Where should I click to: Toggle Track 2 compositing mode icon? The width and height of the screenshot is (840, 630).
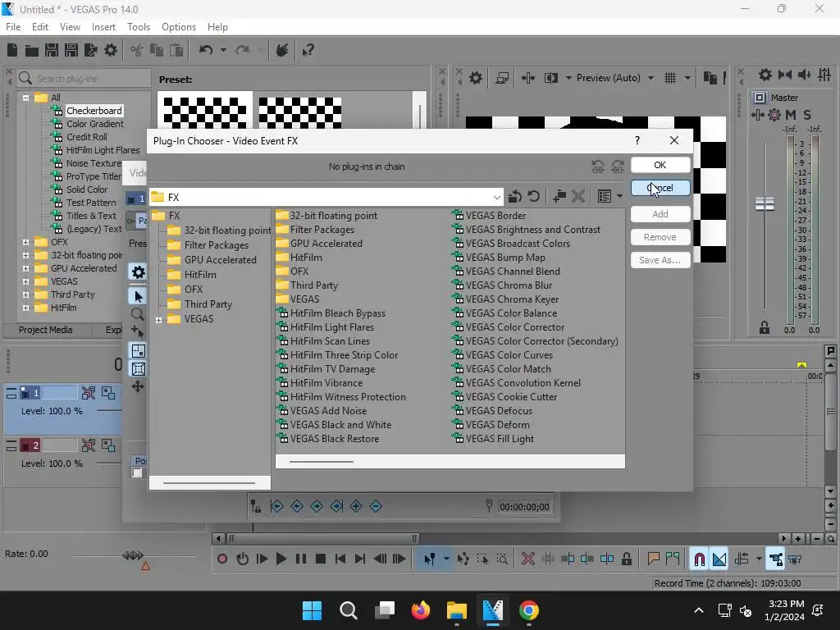click(108, 445)
